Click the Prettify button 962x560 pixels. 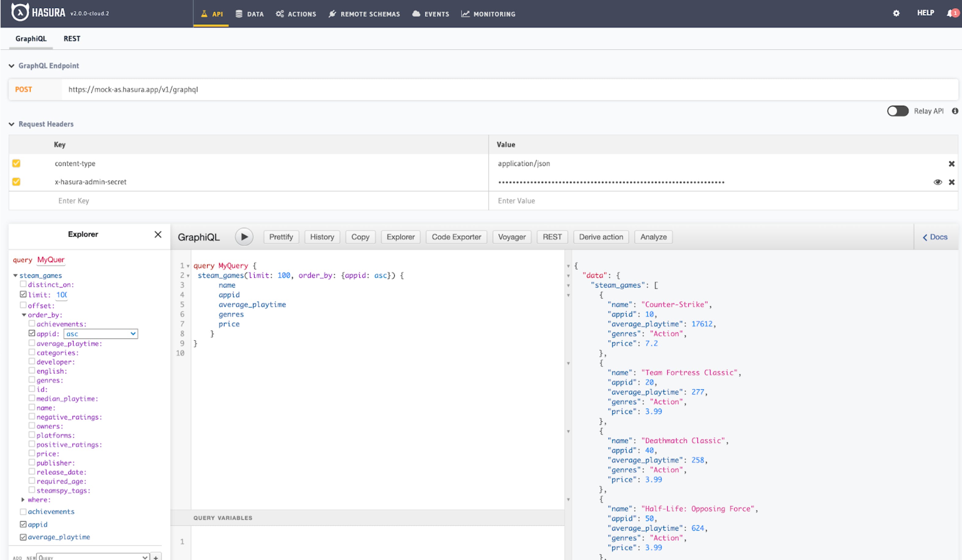(281, 237)
